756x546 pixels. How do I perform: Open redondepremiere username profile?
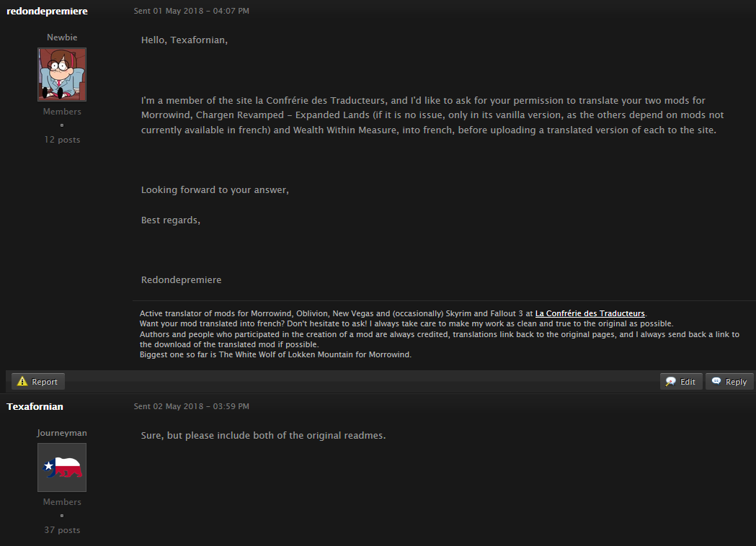pos(48,11)
